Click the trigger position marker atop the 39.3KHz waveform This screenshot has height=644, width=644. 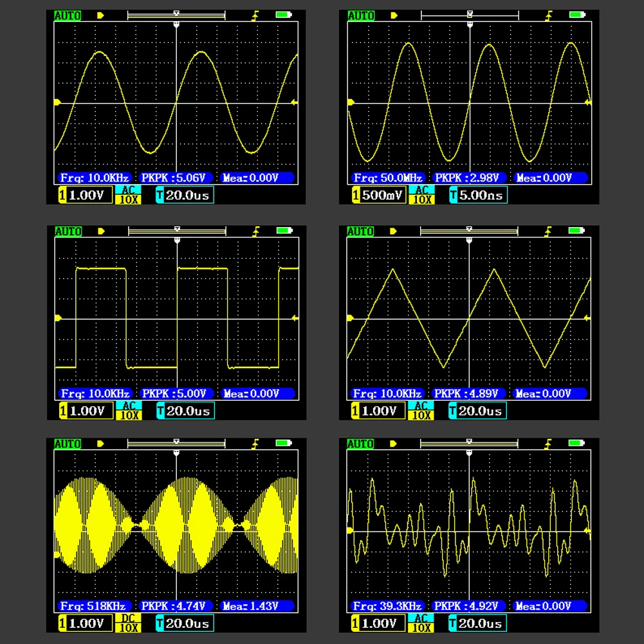click(469, 453)
